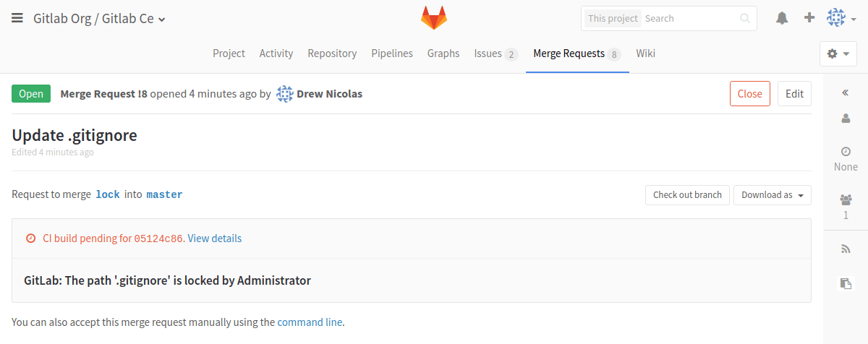Click the Check out branch button
Screen dimensions: 868x344
click(687, 195)
